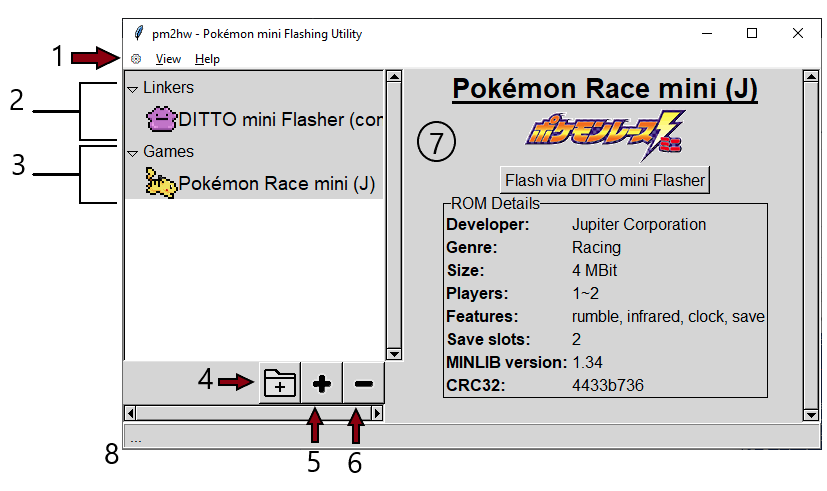The image size is (827, 491).
Task: Open the Help menu
Action: coord(207,59)
